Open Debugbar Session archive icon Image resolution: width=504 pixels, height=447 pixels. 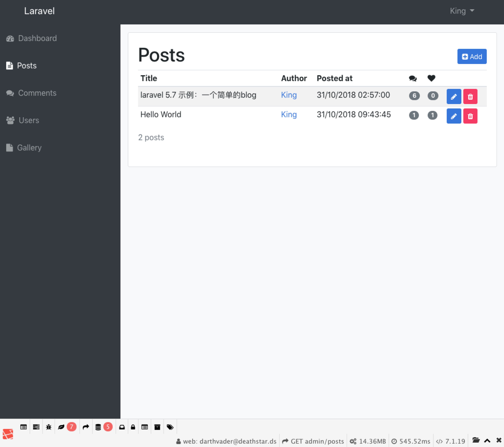[157, 427]
